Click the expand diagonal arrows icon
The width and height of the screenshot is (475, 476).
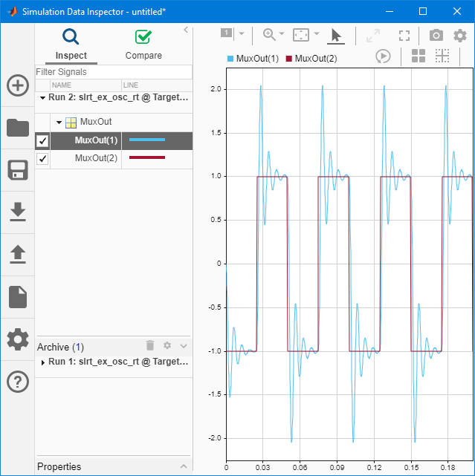[373, 36]
